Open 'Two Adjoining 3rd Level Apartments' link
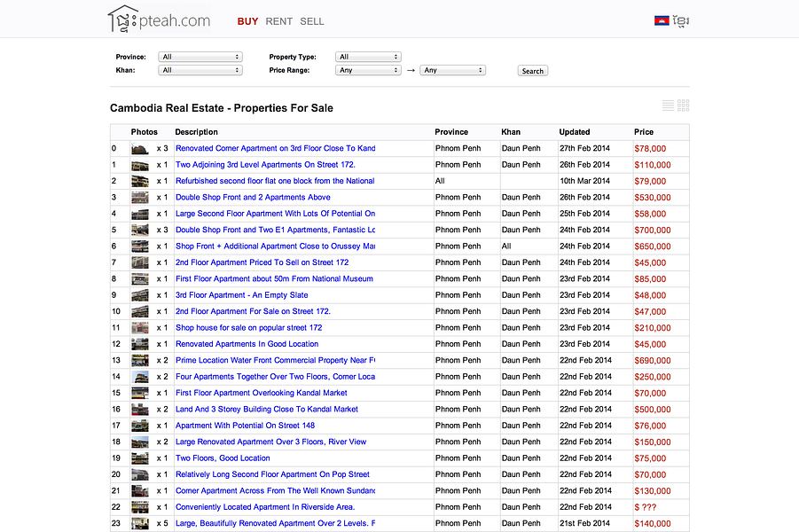 coord(265,165)
